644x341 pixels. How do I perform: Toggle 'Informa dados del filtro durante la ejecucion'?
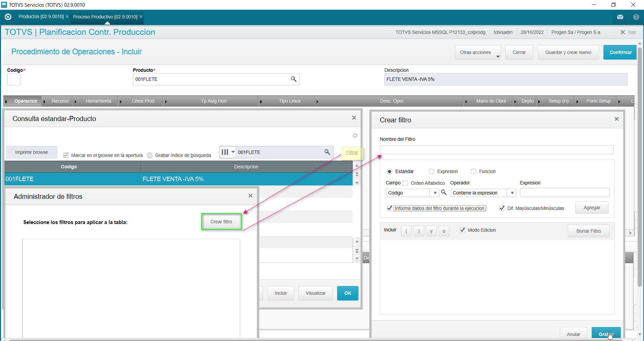389,208
